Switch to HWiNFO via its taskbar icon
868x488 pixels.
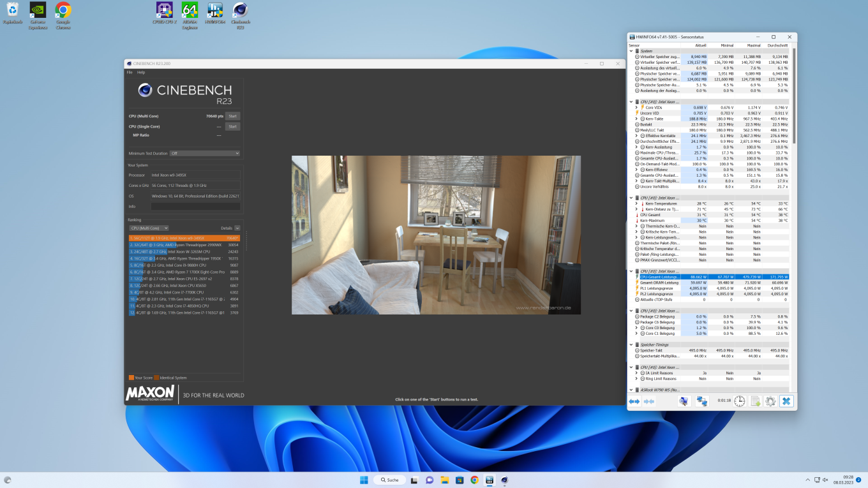490,480
